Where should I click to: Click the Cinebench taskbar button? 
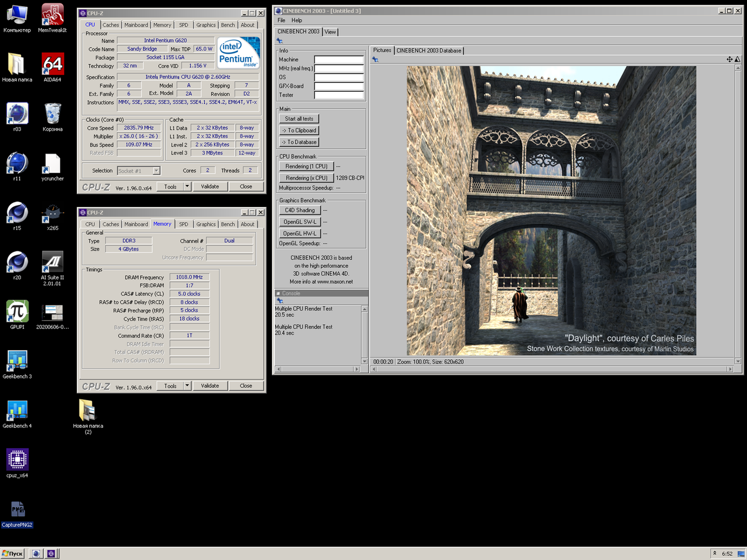point(36,553)
